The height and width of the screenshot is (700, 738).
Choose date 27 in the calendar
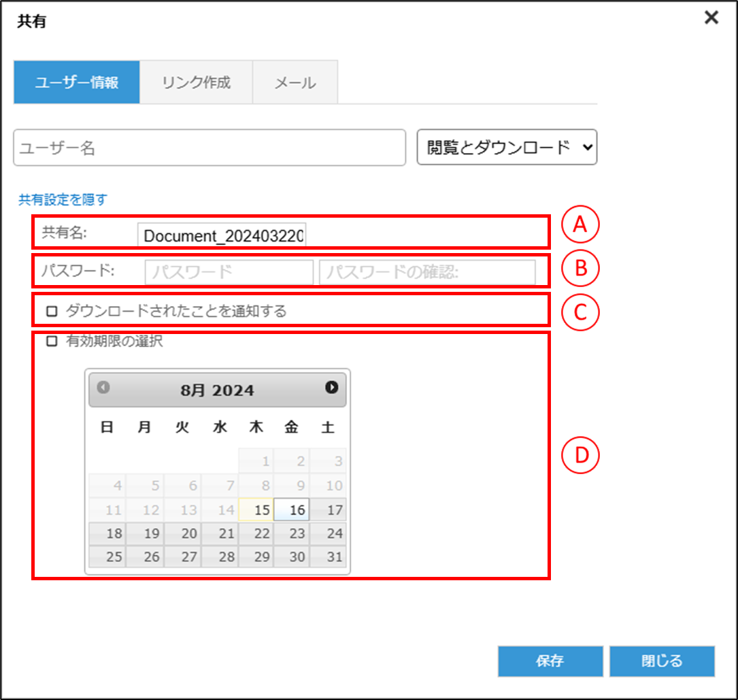pyautogui.click(x=182, y=556)
